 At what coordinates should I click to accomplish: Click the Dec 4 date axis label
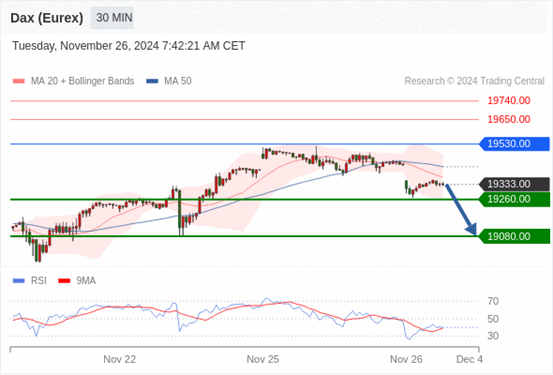[469, 359]
